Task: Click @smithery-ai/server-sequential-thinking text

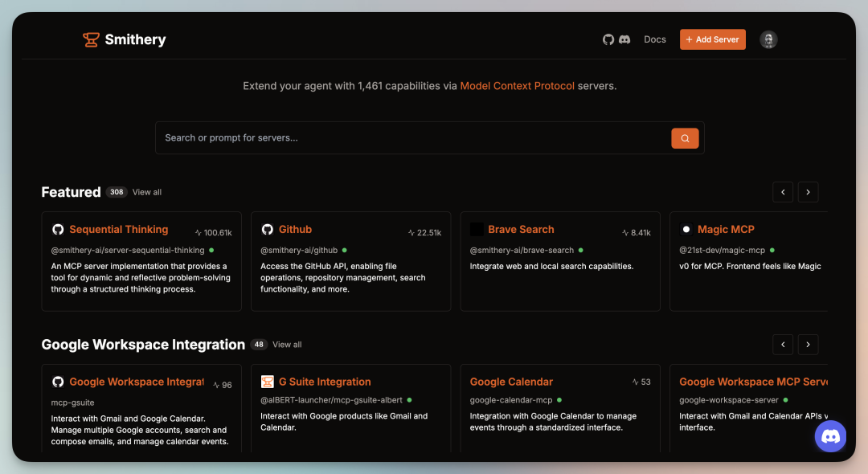Action: (x=127, y=250)
